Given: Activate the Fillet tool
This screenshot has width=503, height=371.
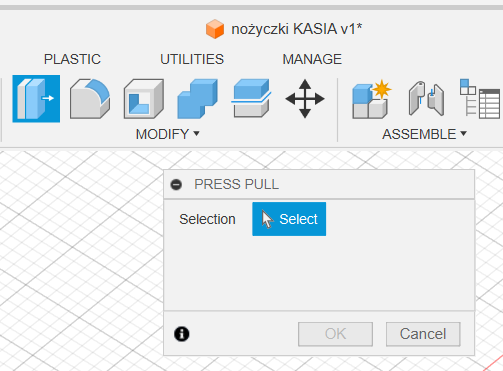Looking at the screenshot, I should [90, 99].
